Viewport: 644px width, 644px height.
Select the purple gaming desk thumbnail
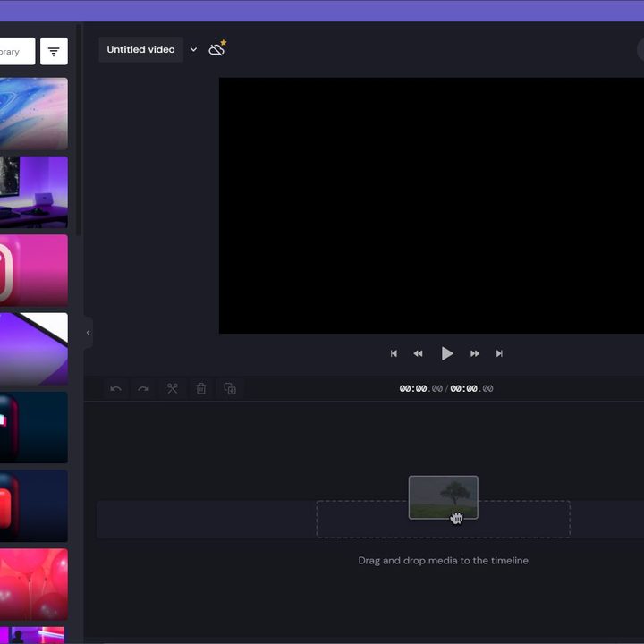[x=33, y=191]
